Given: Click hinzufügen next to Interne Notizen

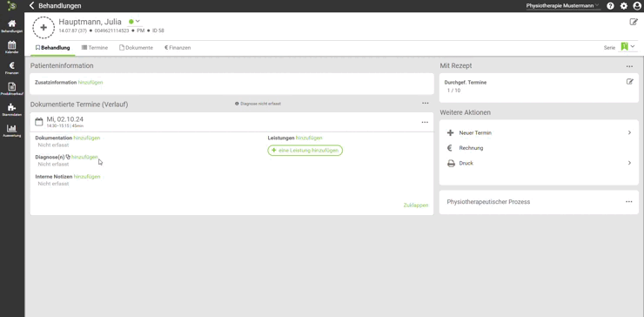Looking at the screenshot, I should (87, 177).
